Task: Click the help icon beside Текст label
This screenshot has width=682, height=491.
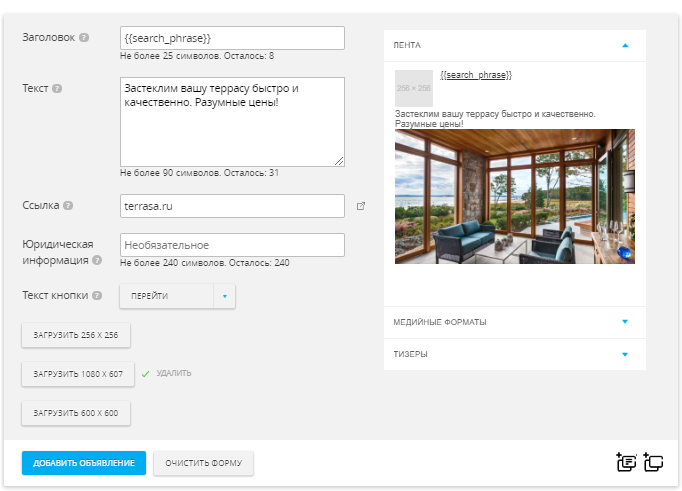Action: tap(57, 88)
